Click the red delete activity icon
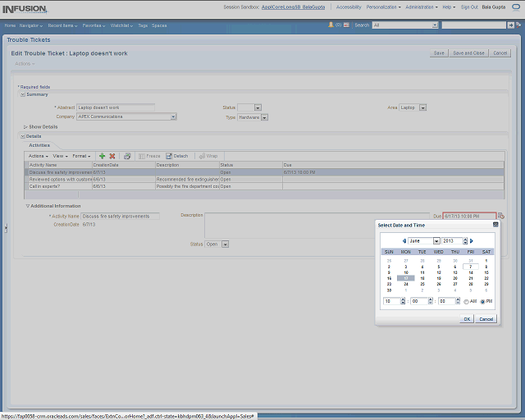Viewport: 525px width, 420px height. (x=112, y=156)
